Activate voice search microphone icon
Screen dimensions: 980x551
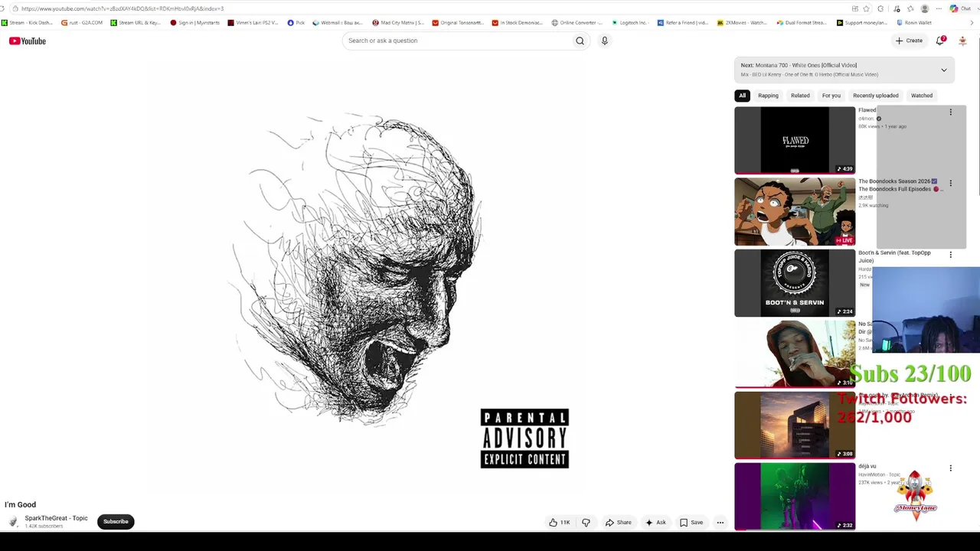coord(604,41)
